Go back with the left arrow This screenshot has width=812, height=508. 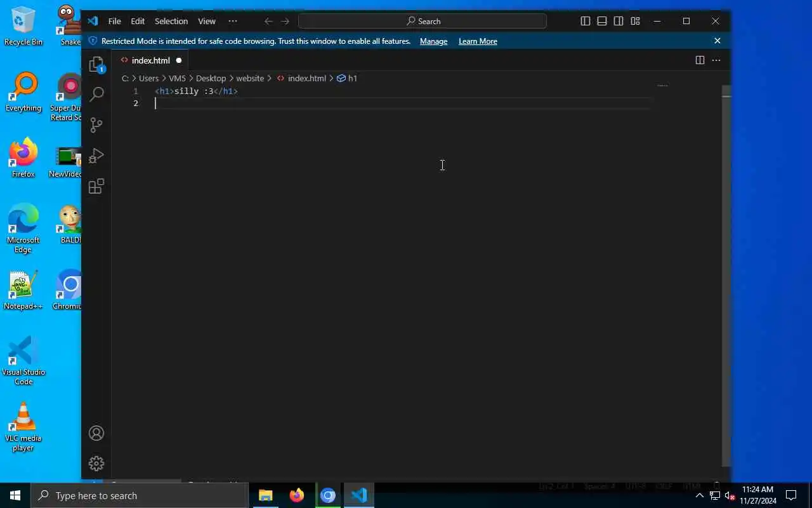click(268, 21)
